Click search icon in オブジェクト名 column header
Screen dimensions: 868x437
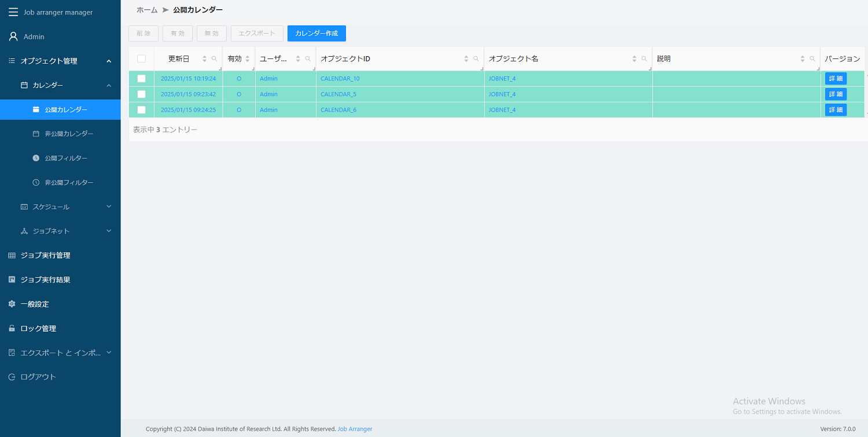tap(644, 59)
